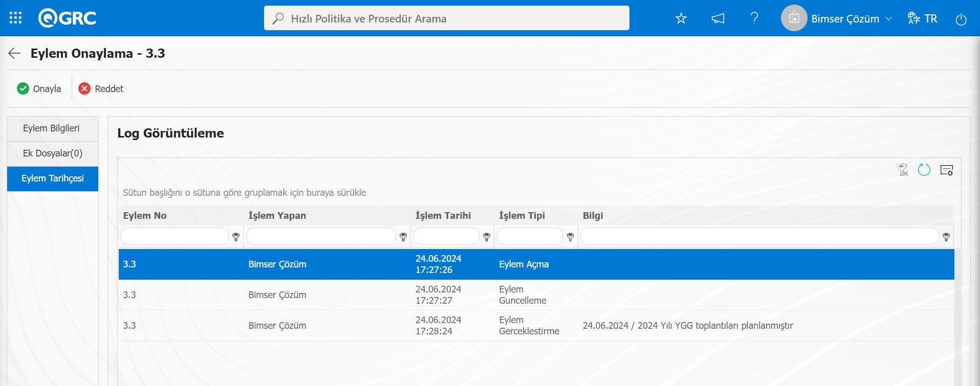Open the Eylem Bilgileri tab
Screen dimensions: 980x386
click(53, 128)
